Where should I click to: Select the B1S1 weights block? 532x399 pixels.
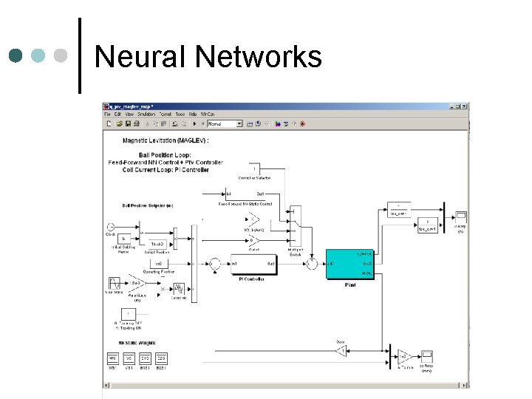[145, 358]
